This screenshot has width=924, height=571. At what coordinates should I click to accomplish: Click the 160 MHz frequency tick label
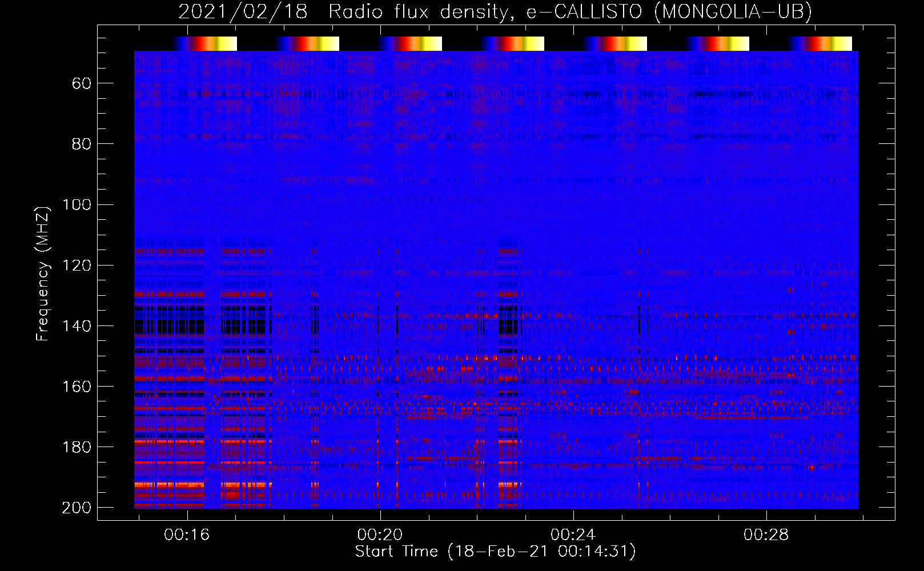pyautogui.click(x=77, y=386)
